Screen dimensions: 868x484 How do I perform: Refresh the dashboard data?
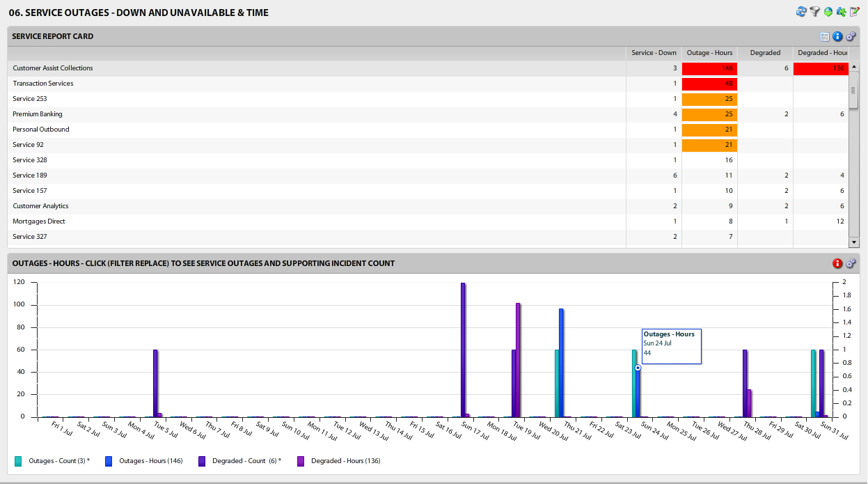[x=800, y=11]
